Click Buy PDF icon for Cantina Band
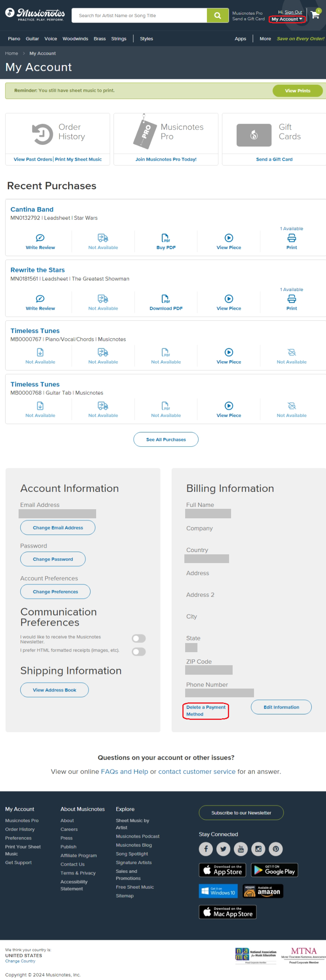326x980 pixels. click(x=166, y=238)
